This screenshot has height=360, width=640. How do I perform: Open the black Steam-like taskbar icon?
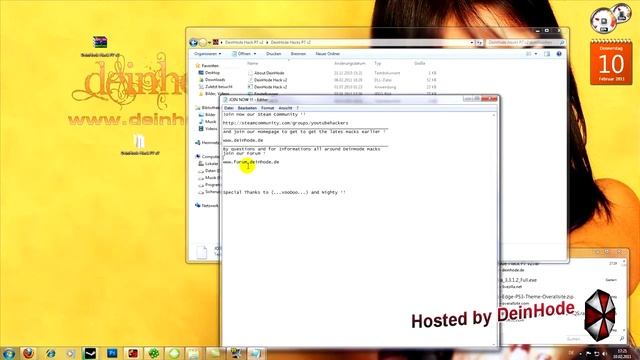(90, 353)
